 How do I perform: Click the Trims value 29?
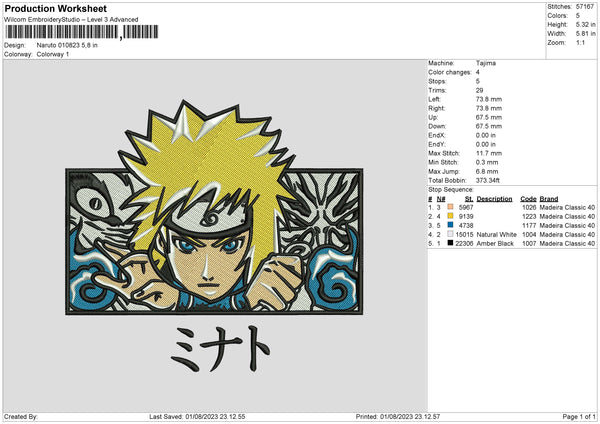(479, 90)
